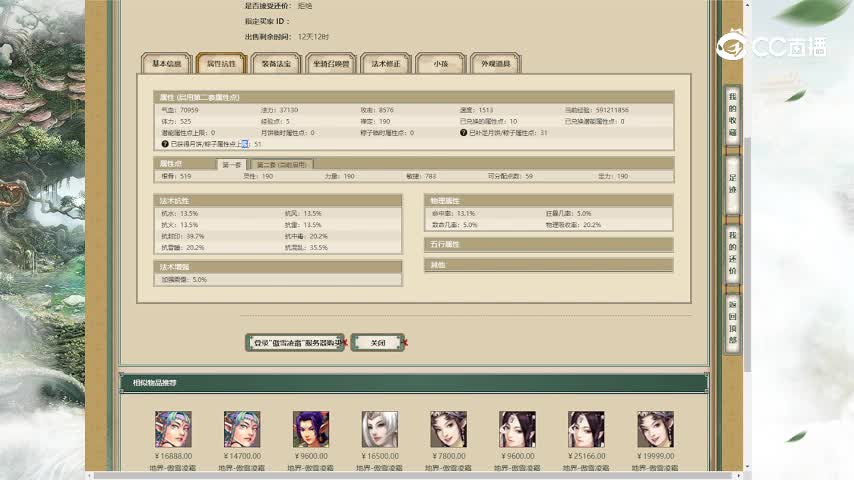The width and height of the screenshot is (854, 480).
Task: Click the 相似物品推荐 section header
Action: pos(155,383)
